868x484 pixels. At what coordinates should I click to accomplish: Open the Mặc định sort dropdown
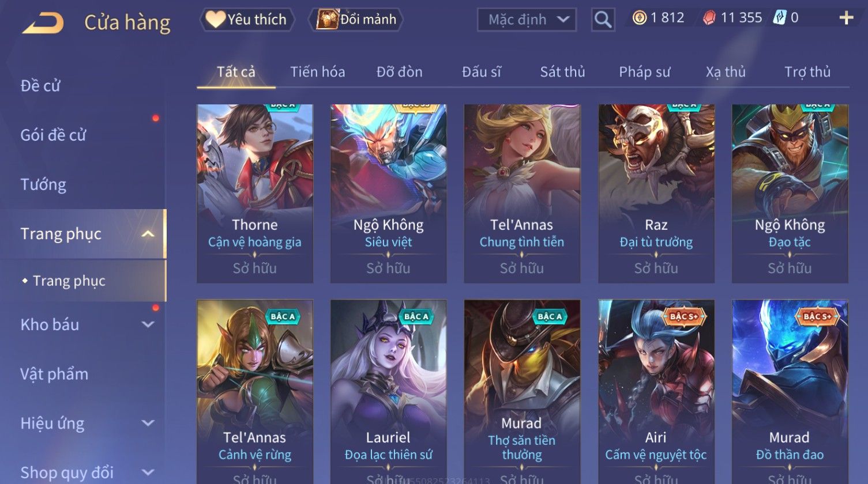point(527,20)
